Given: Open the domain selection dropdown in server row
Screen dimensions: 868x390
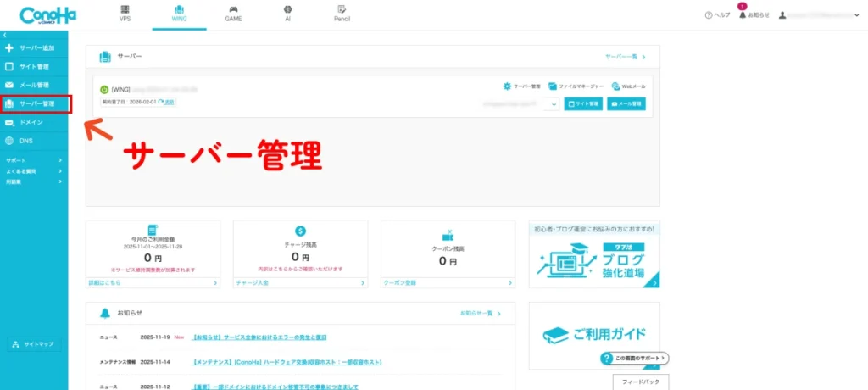Looking at the screenshot, I should (x=553, y=104).
